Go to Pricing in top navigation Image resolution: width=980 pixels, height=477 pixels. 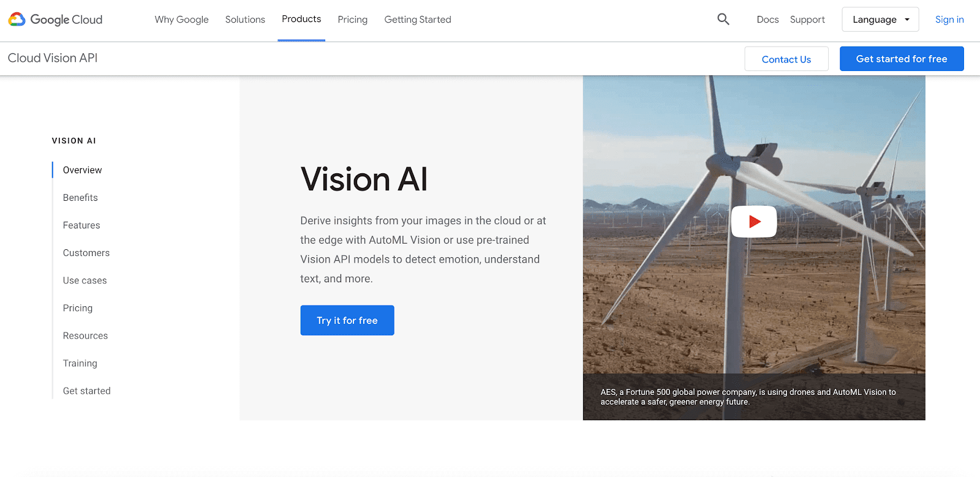353,20
